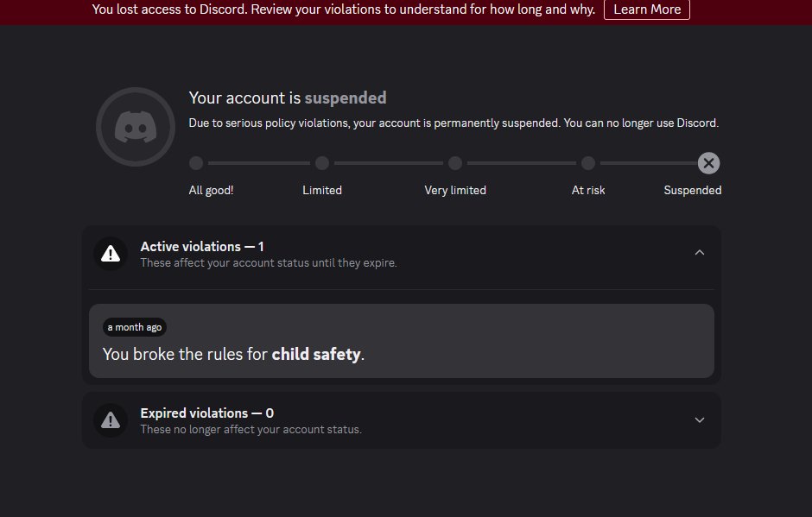812x517 pixels.
Task: Click the Limited status dot
Action: 322,163
